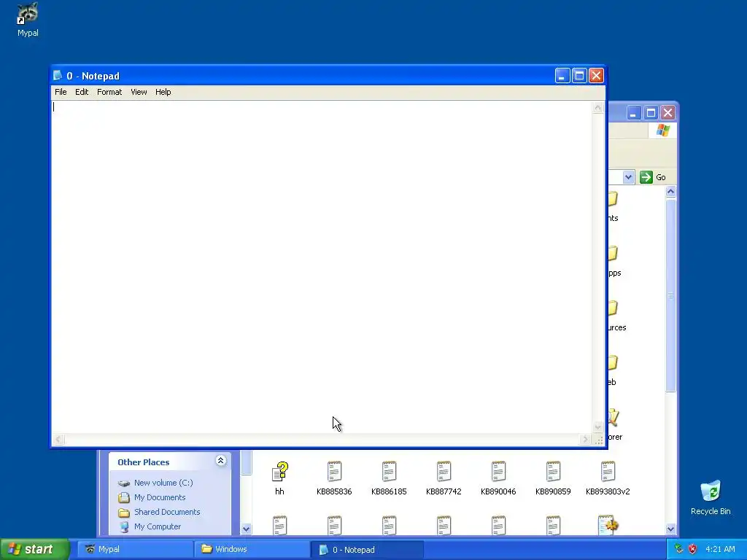The width and height of the screenshot is (747, 560).
Task: Open the Edit menu in Notepad
Action: coord(82,92)
